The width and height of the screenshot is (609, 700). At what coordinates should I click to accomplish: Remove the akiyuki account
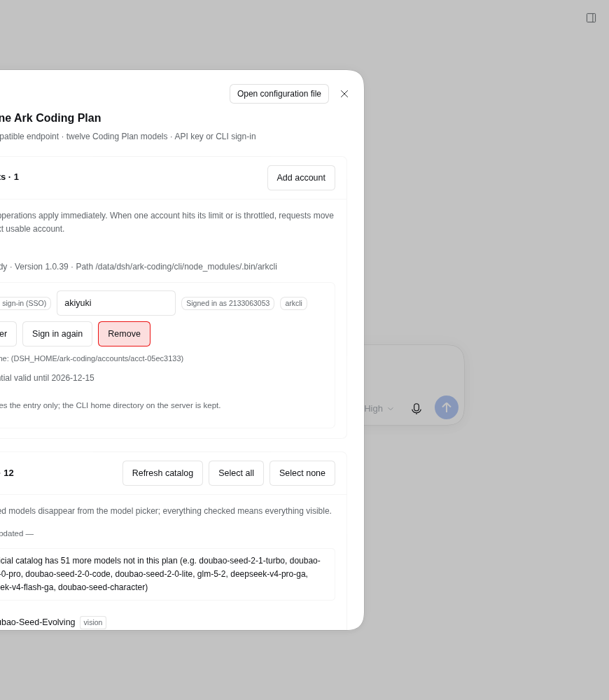point(124,334)
